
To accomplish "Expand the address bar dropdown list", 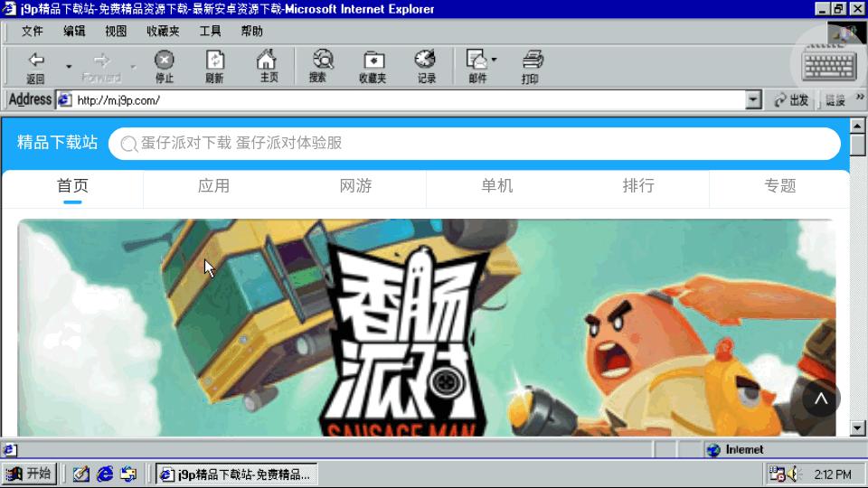I will [753, 100].
